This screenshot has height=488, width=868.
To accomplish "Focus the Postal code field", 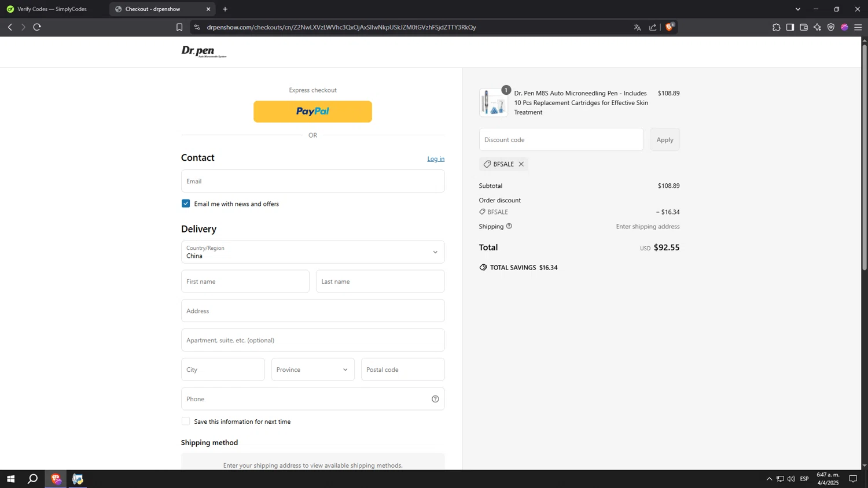I will pyautogui.click(x=403, y=369).
